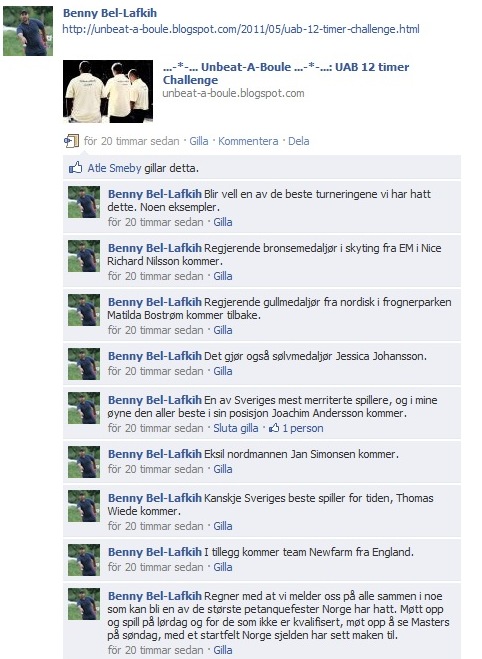Show who liked via 1 person link

303,428
